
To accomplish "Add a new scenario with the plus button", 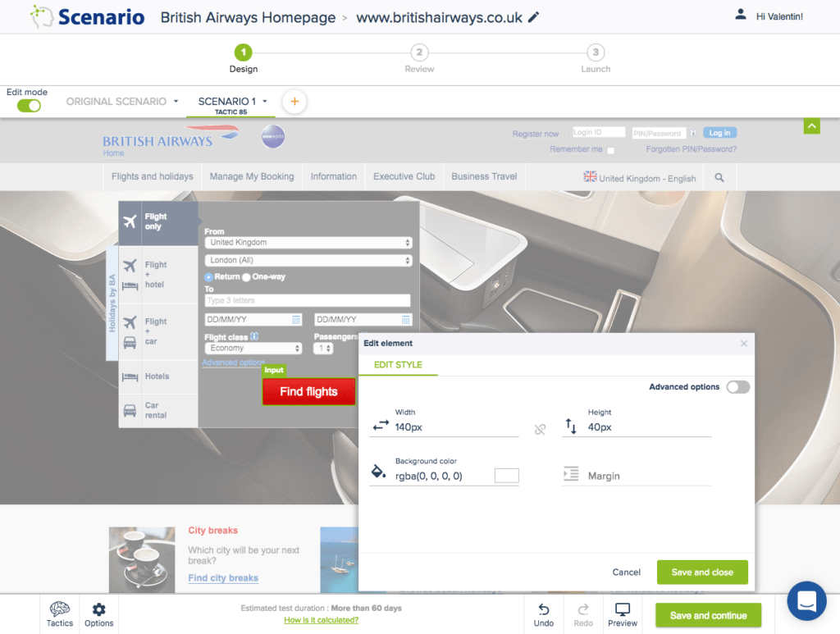I will point(294,101).
